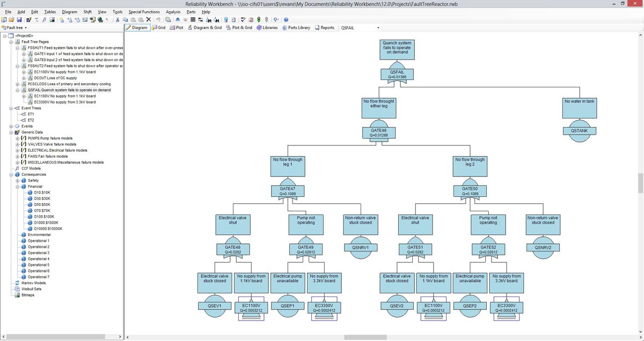Click the Cut scissors toolbar icon

pos(117,19)
